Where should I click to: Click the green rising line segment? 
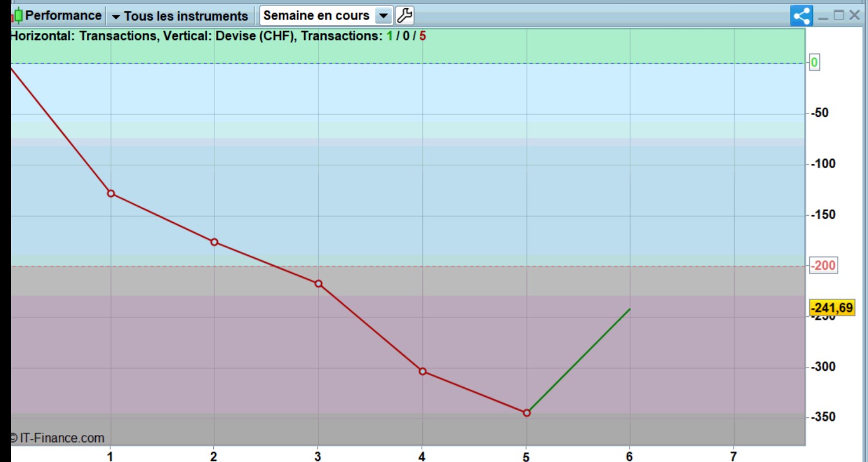click(578, 361)
